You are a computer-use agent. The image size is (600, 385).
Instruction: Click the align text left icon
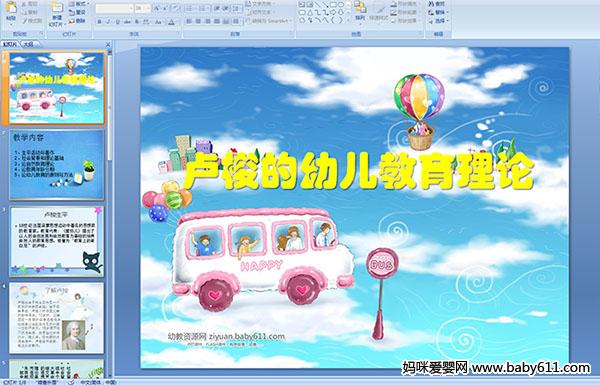coord(189,22)
